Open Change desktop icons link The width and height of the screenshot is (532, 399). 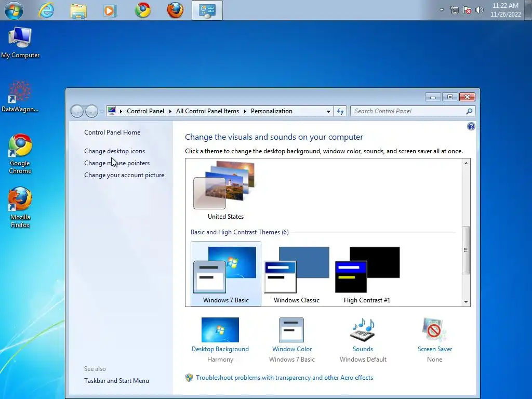tap(115, 151)
